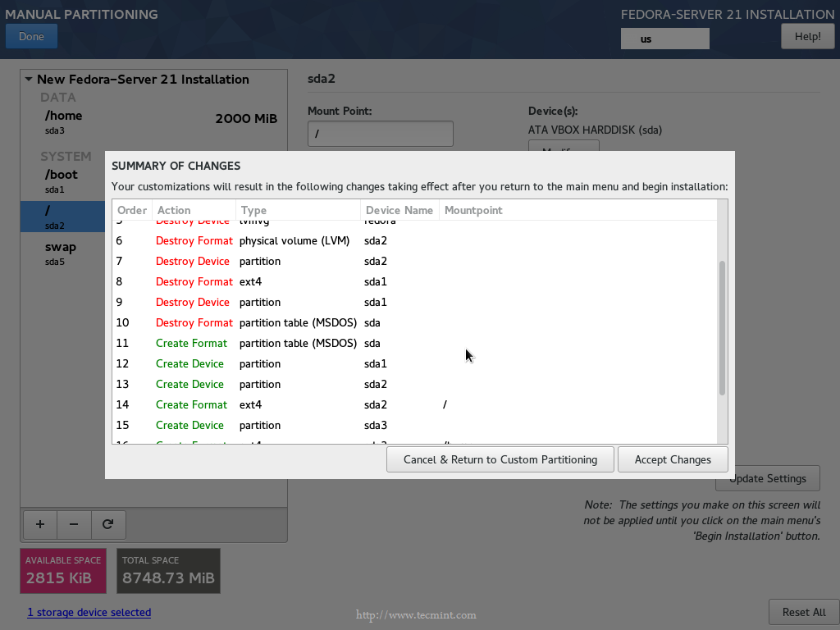Click the AVAILABLE SPACE 2815 KiB box
This screenshot has width=840, height=630.
pos(63,571)
